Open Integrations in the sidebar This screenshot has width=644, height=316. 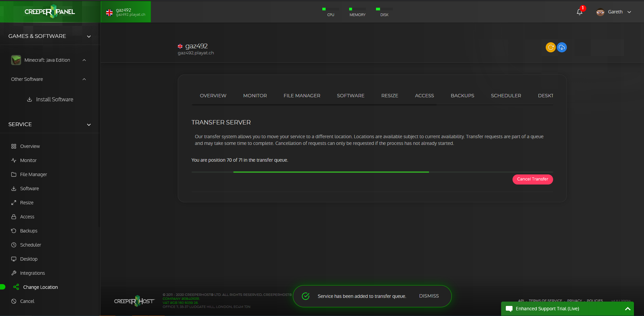pyautogui.click(x=32, y=273)
